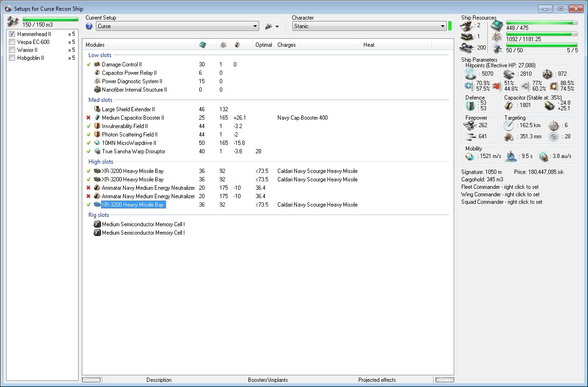
Task: Click the ship icon button next to setup dropdown
Action: pyautogui.click(x=269, y=27)
